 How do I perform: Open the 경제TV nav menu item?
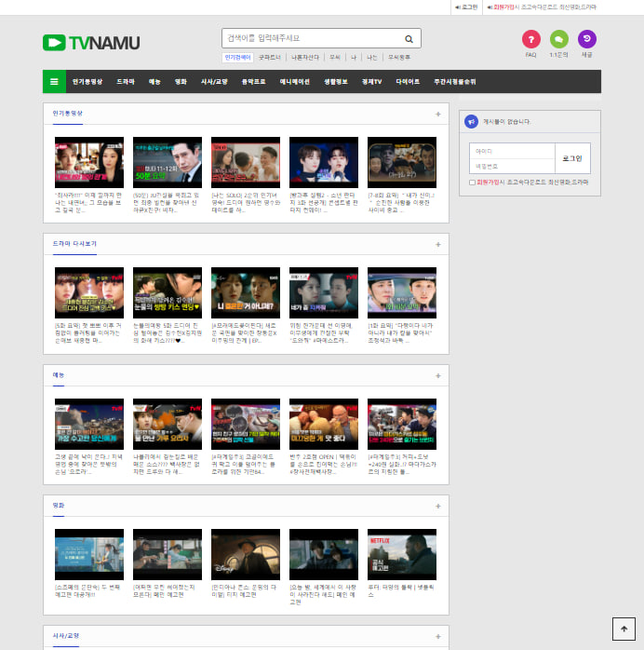click(371, 82)
